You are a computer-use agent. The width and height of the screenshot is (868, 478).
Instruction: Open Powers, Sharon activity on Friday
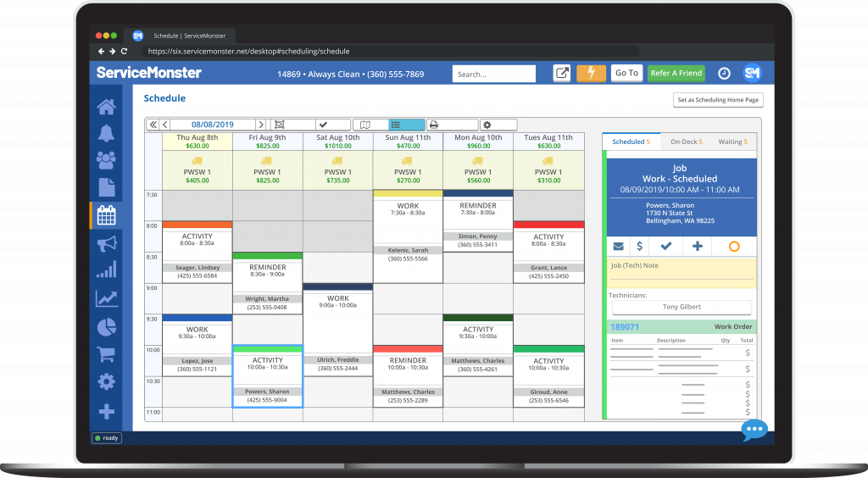click(x=267, y=376)
